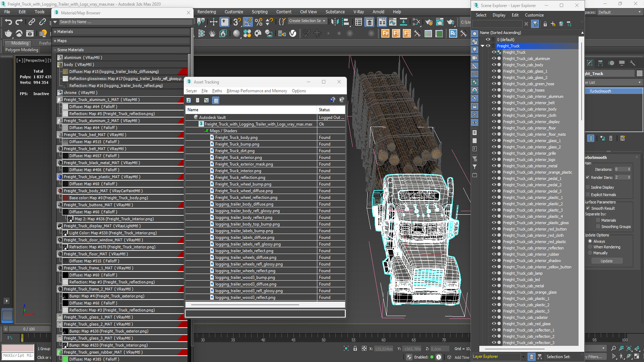
Task: Click Pin Stack icon under modifier list
Action: [591, 138]
